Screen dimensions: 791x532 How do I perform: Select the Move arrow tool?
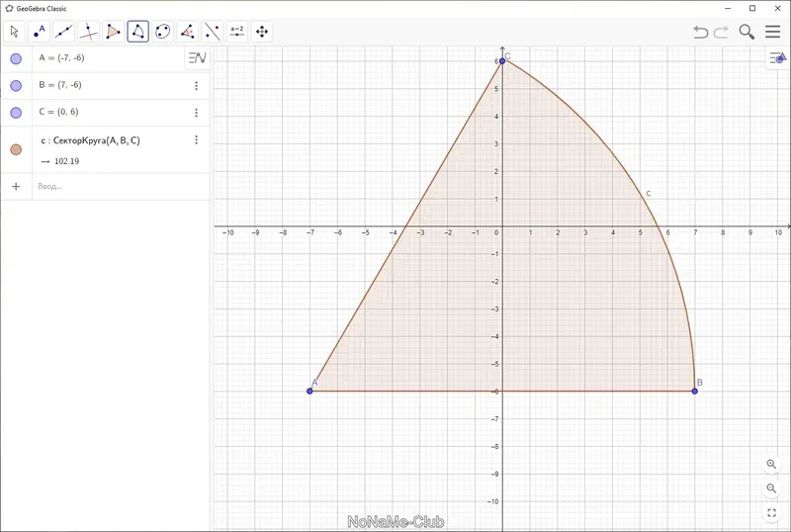click(x=14, y=32)
